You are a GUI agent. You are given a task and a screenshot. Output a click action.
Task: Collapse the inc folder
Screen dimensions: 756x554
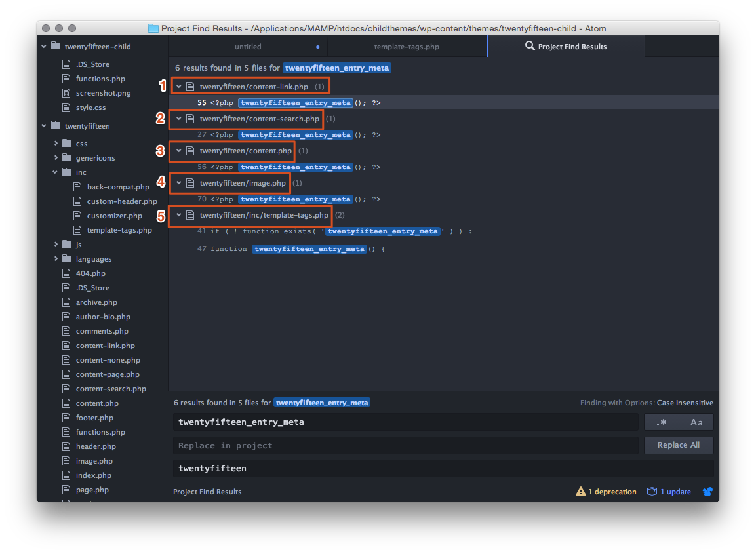pyautogui.click(x=55, y=172)
